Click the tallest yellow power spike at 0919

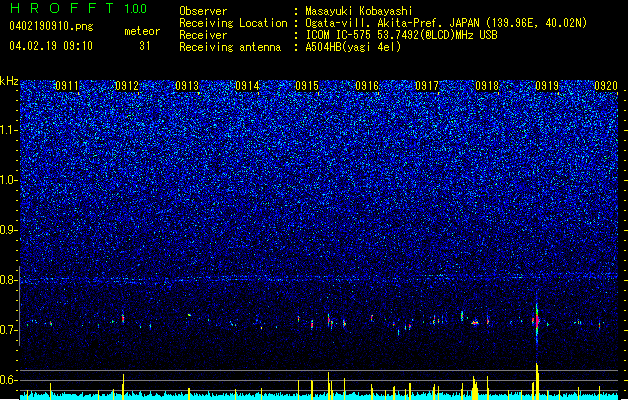point(537,381)
